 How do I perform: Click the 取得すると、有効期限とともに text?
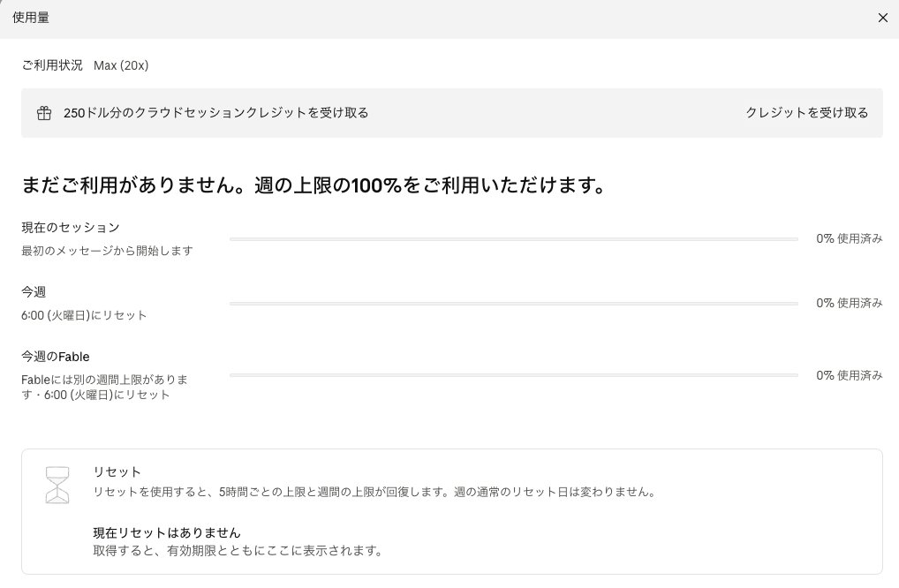[x=238, y=551]
